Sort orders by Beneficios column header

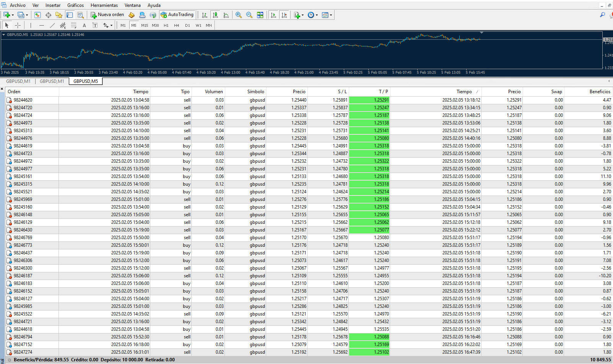pyautogui.click(x=599, y=92)
